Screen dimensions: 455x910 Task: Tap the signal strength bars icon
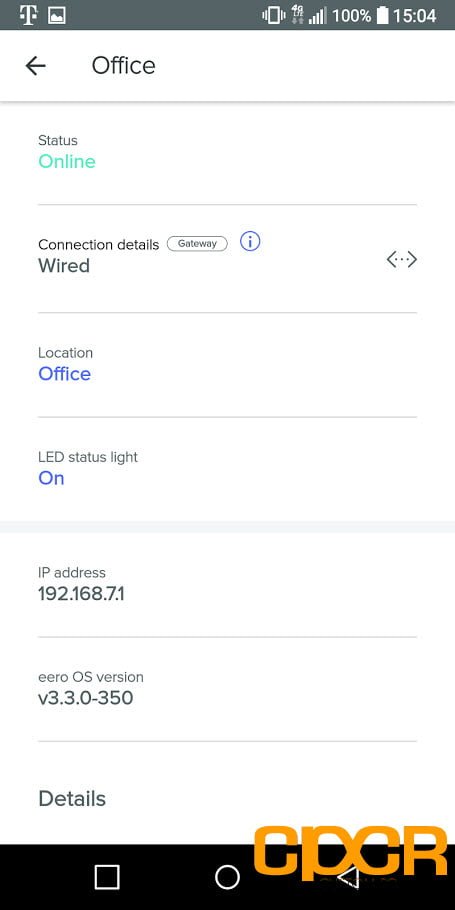[317, 16]
